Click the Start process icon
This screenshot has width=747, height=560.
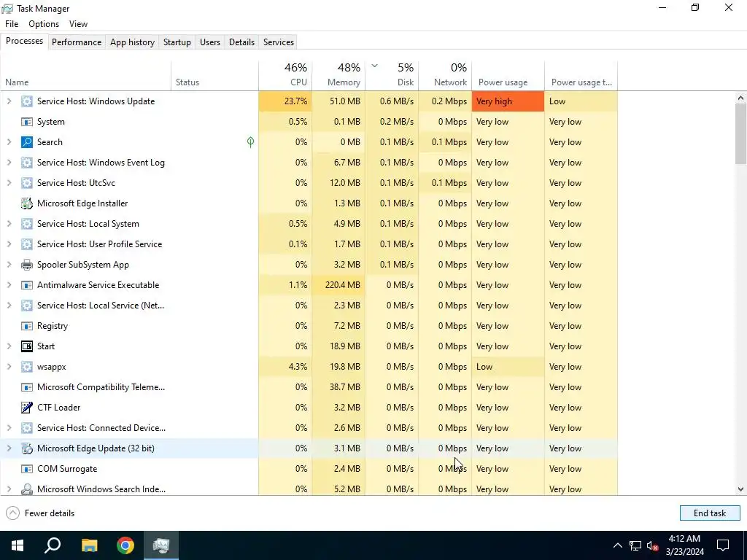click(x=27, y=346)
